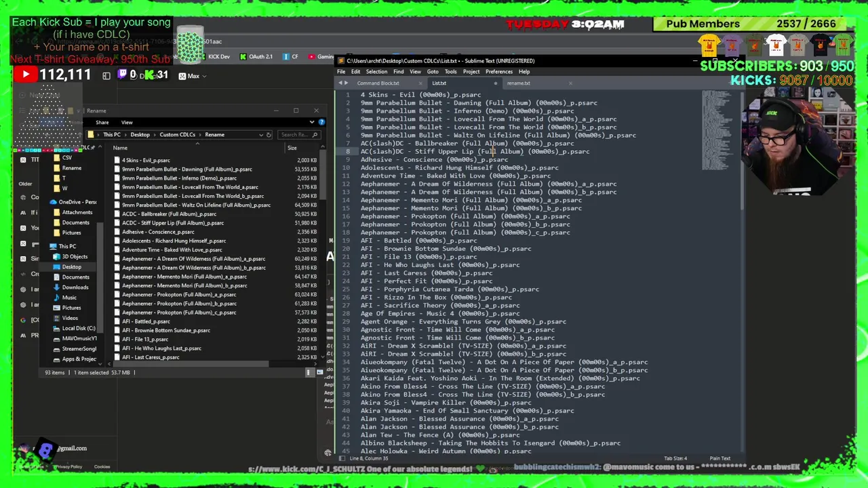Open Sublime Preferences menu
This screenshot has width=868, height=488.
pos(499,72)
